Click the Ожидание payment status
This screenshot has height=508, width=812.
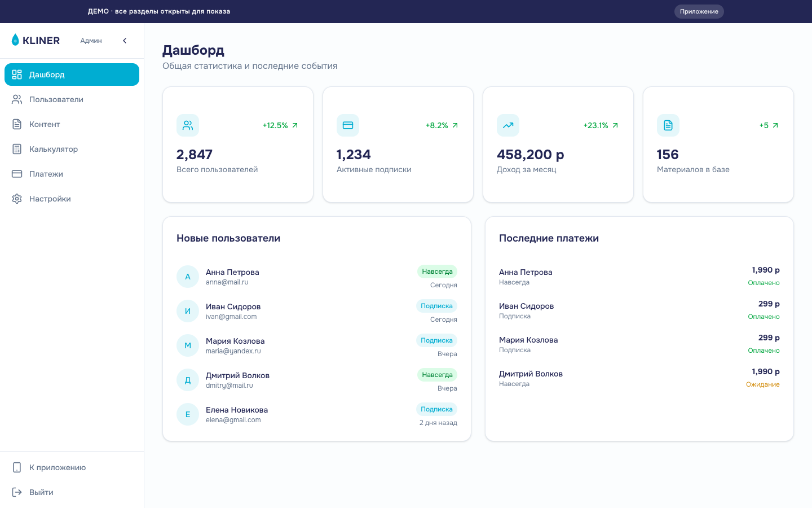pos(762,384)
